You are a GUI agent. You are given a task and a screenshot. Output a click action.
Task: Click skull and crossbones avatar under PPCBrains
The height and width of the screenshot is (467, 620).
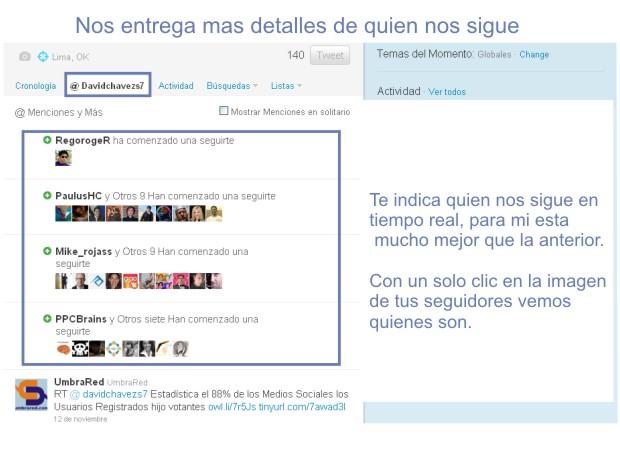[80, 349]
